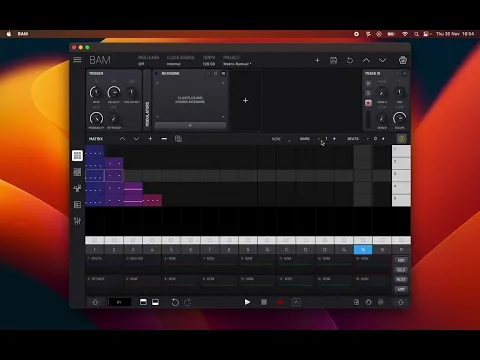Image resolution: width=480 pixels, height=360 pixels.
Task: Open the vertical Modulators tab
Action: (x=147, y=100)
